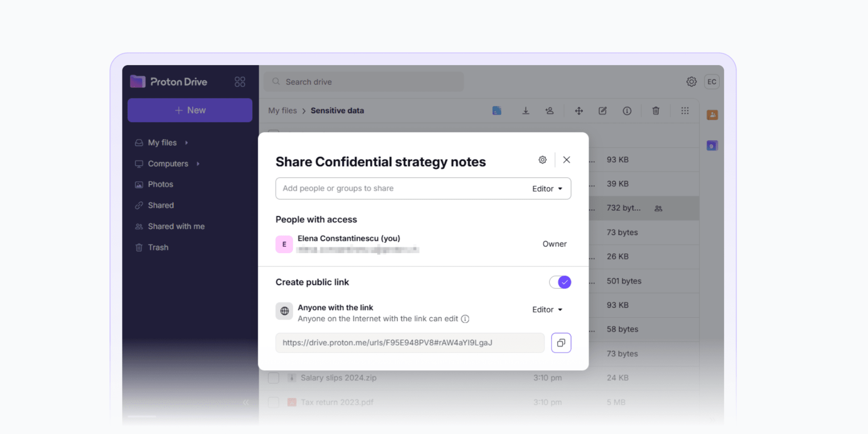Navigate to My files breadcrumb
The height and width of the screenshot is (434, 868).
pyautogui.click(x=282, y=111)
